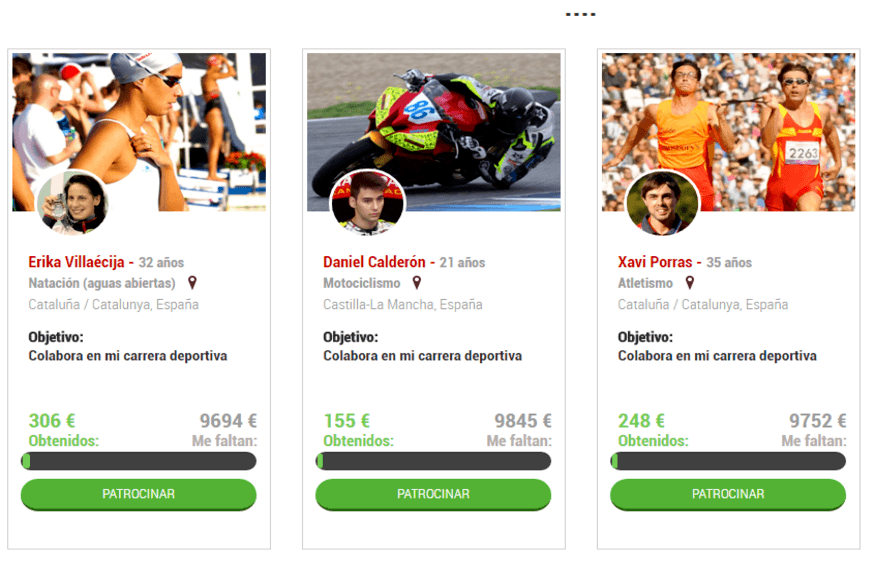Viewport: 875px width, 584px height.
Task: Open Erika Villaécija's round profile avatar
Action: (x=73, y=202)
